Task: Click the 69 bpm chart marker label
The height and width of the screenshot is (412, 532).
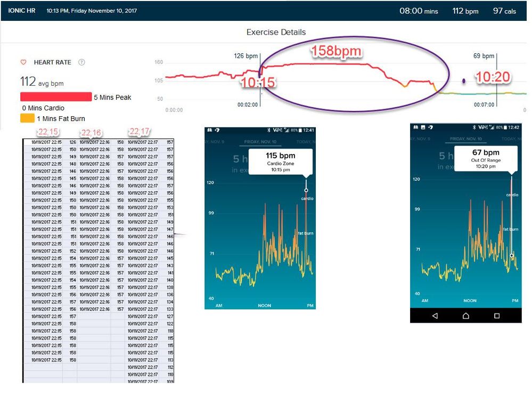Action: point(484,56)
